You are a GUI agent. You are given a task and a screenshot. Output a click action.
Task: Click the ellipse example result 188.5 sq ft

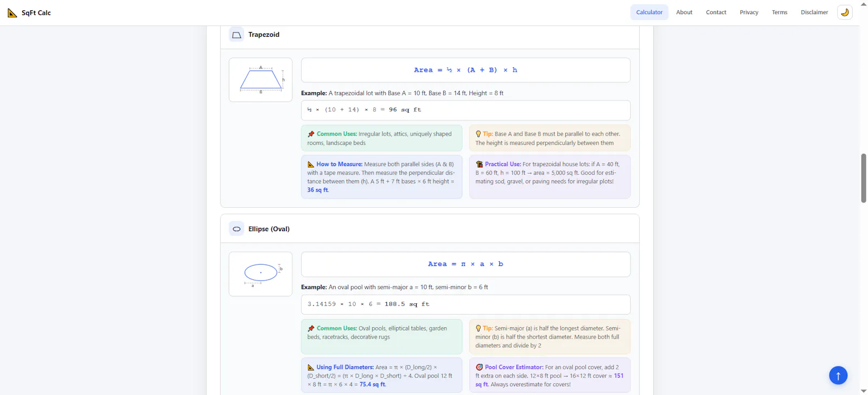point(407,304)
